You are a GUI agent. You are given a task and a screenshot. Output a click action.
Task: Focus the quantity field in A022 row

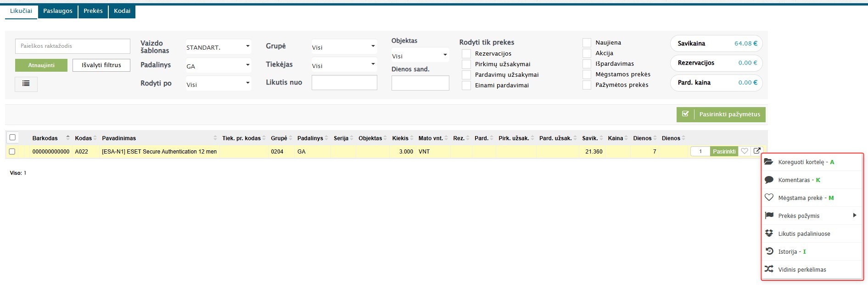[x=700, y=151]
